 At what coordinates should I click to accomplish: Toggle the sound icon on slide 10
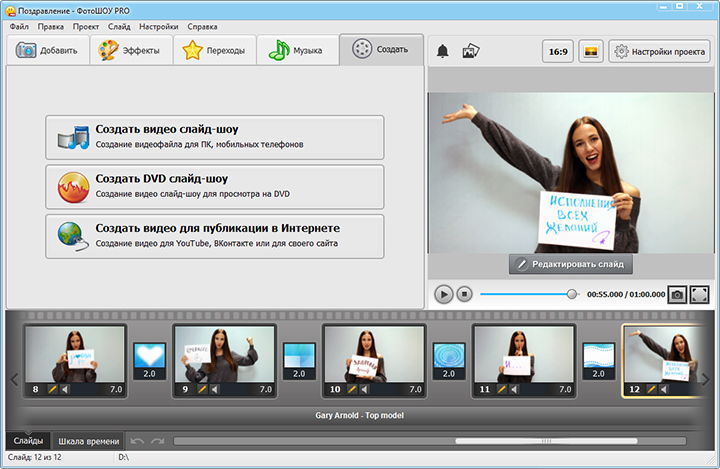point(365,389)
